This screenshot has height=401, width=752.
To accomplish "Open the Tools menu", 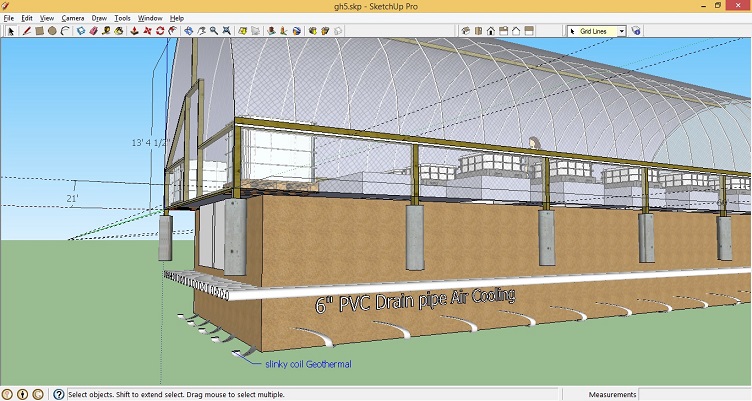I will [x=122, y=18].
